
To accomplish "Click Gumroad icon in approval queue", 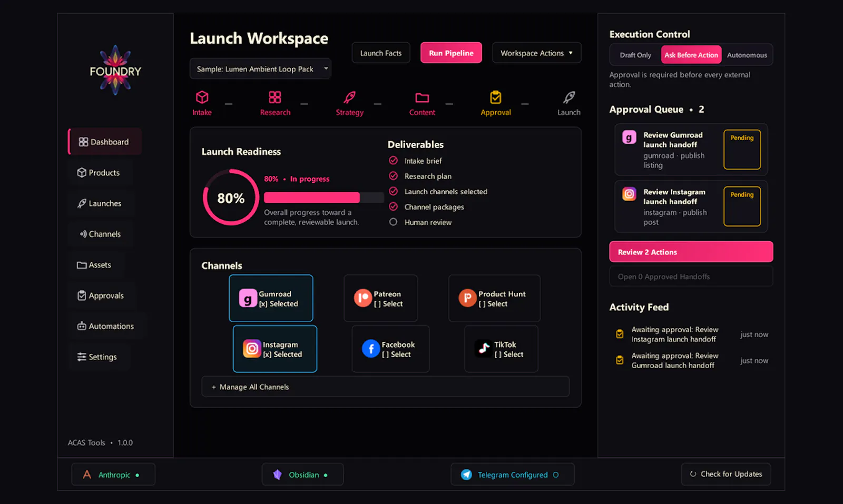I will [x=629, y=137].
